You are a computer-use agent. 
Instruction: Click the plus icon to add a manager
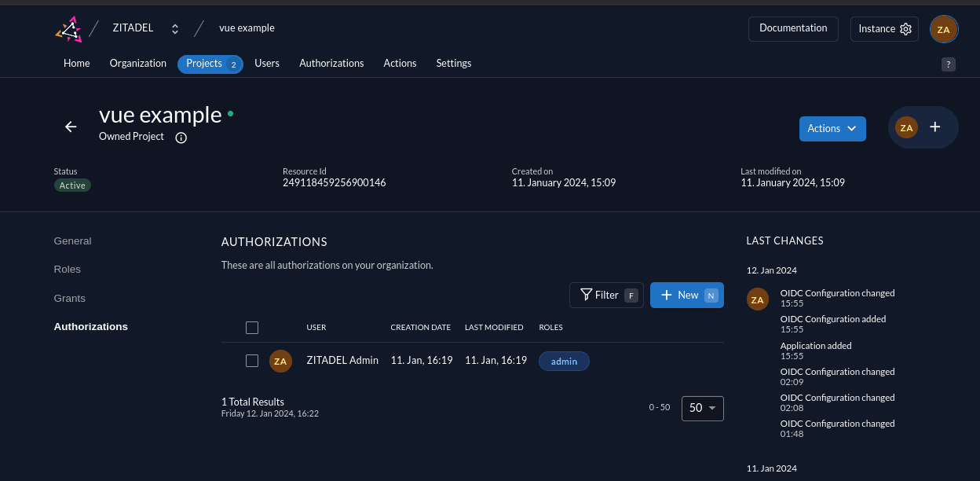click(x=934, y=127)
